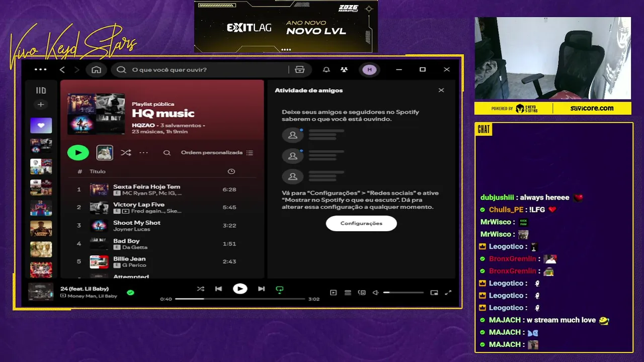
Task: Skip to the next track
Action: [x=261, y=289]
